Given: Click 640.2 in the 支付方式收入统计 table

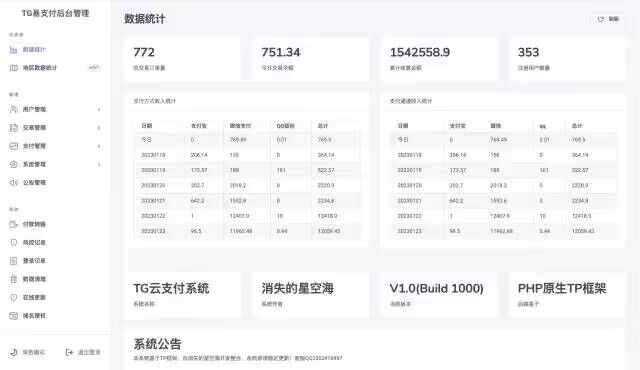Looking at the screenshot, I should click(198, 201).
